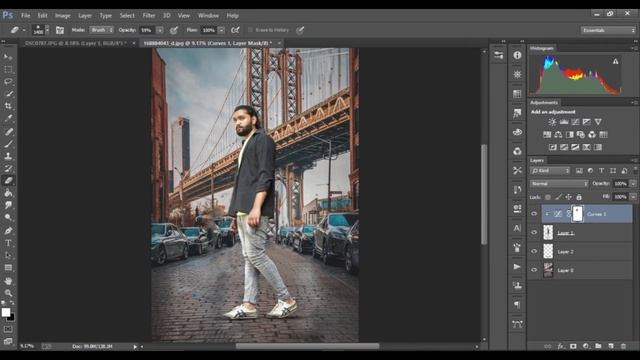Select the Rectangle shape tool
Viewport: 640px width, 360px height.
(8, 268)
